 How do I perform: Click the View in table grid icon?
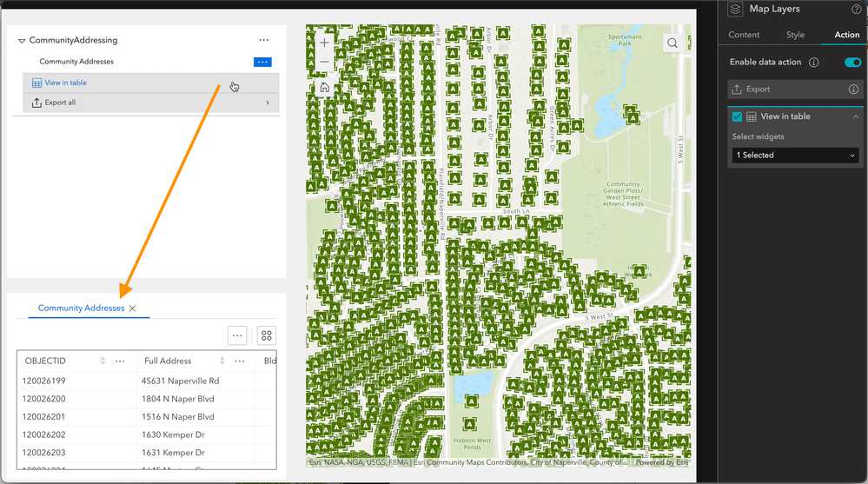tap(36, 83)
